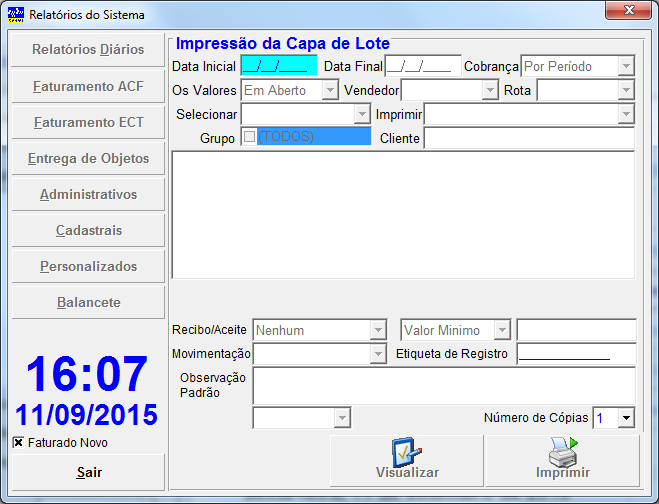Image resolution: width=659 pixels, height=504 pixels.
Task: Open Cadastrais reports button
Action: 88,230
